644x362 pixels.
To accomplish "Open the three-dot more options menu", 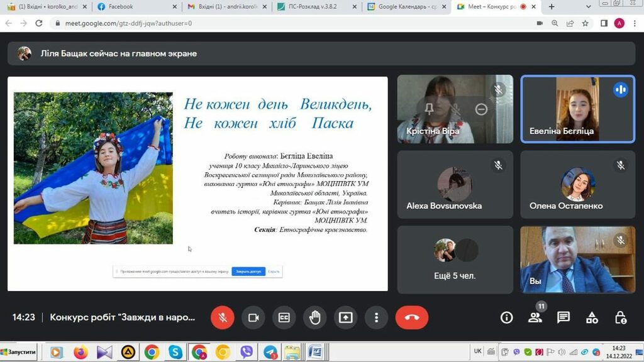I will point(376,317).
